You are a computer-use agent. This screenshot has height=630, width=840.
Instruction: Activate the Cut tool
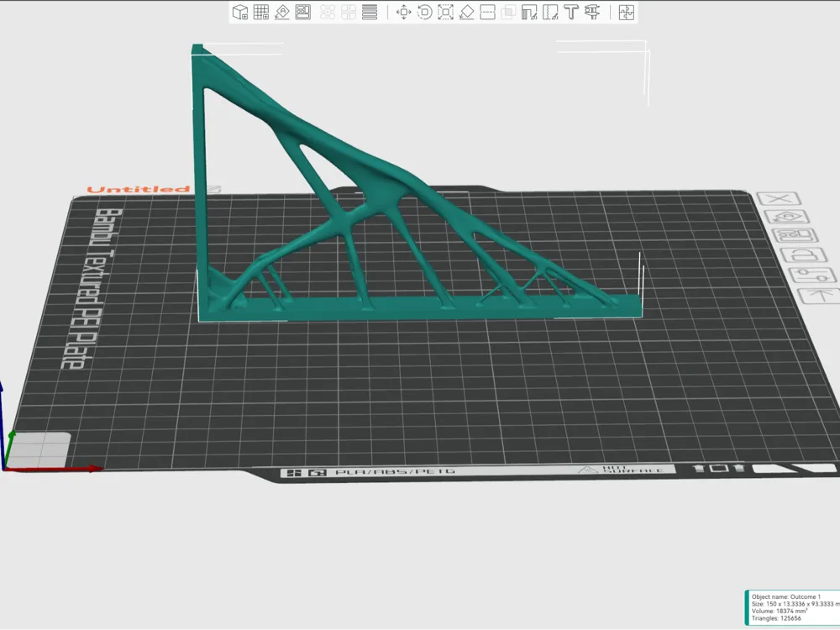487,13
